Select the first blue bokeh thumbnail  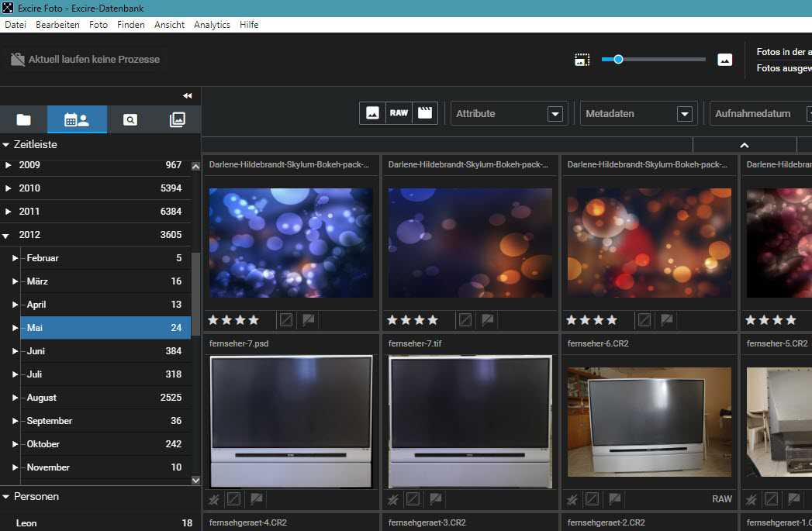coord(291,243)
